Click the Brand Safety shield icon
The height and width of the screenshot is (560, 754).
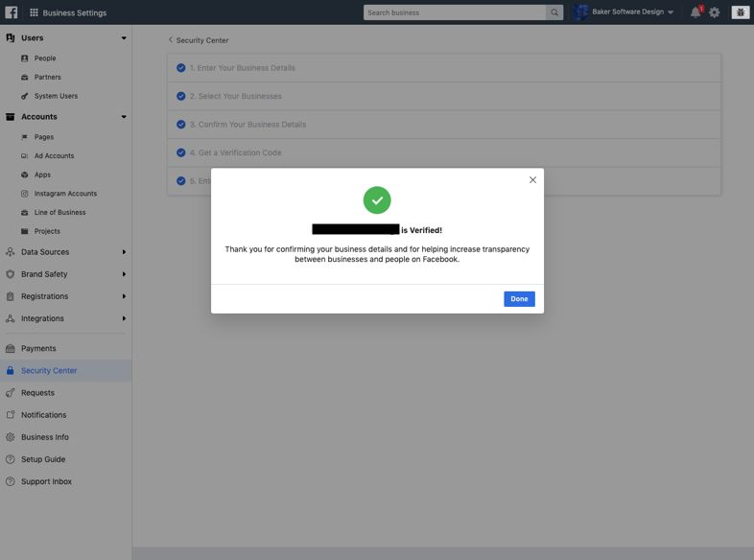pos(11,274)
